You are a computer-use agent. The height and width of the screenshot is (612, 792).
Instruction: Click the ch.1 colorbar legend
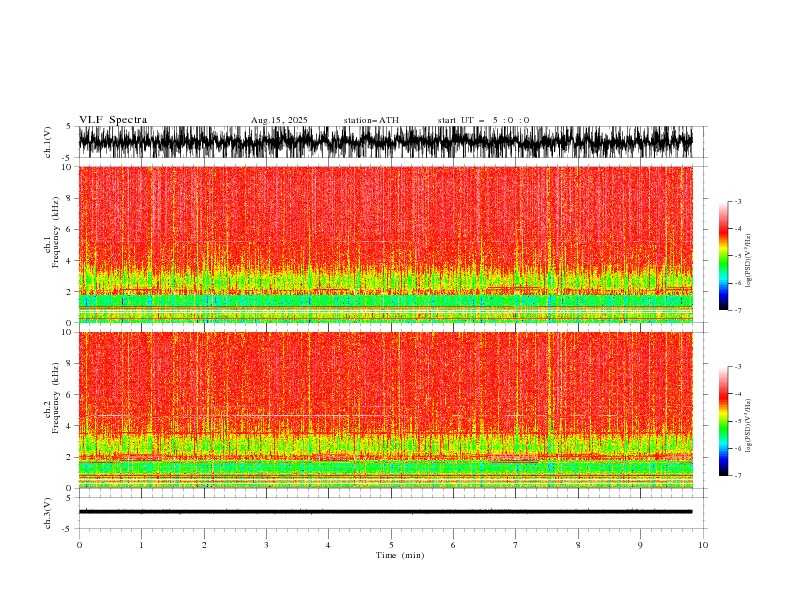723,256
